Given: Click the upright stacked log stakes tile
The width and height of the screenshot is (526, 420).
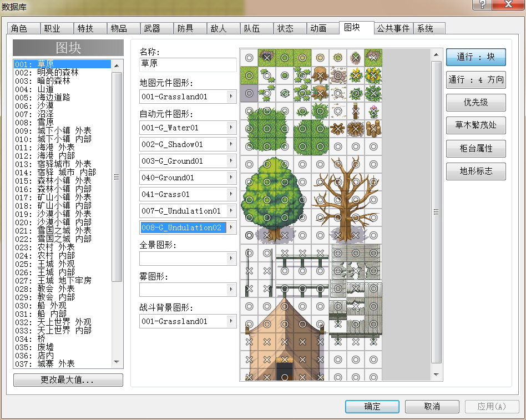Looking at the screenshot, I should pyautogui.click(x=373, y=129).
